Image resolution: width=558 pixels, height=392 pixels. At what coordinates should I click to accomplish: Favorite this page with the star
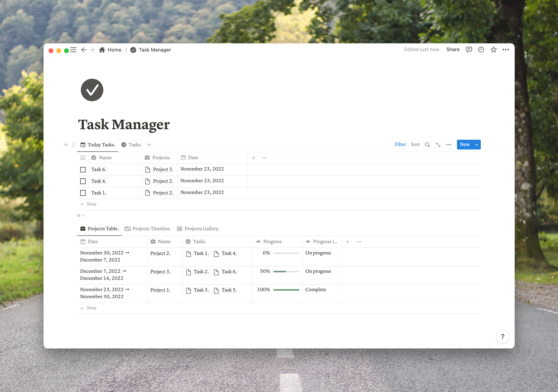pos(493,50)
